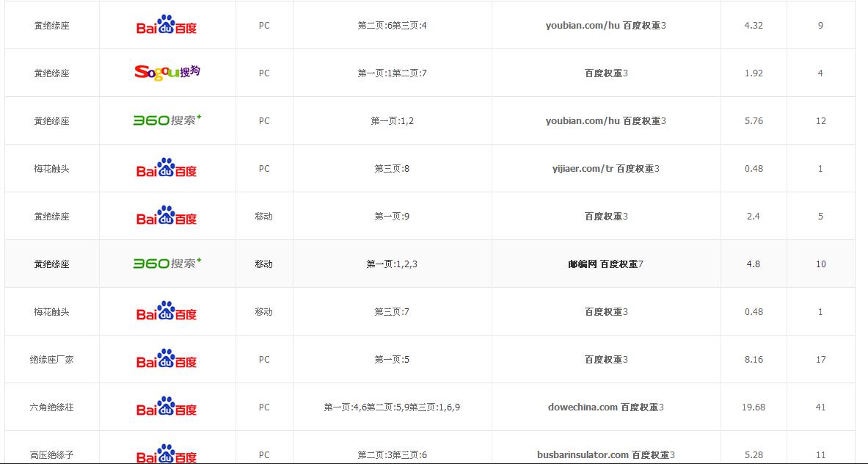Click the ranking text 第三页:8
Image resolution: width=868 pixels, height=464 pixels.
coord(392,169)
